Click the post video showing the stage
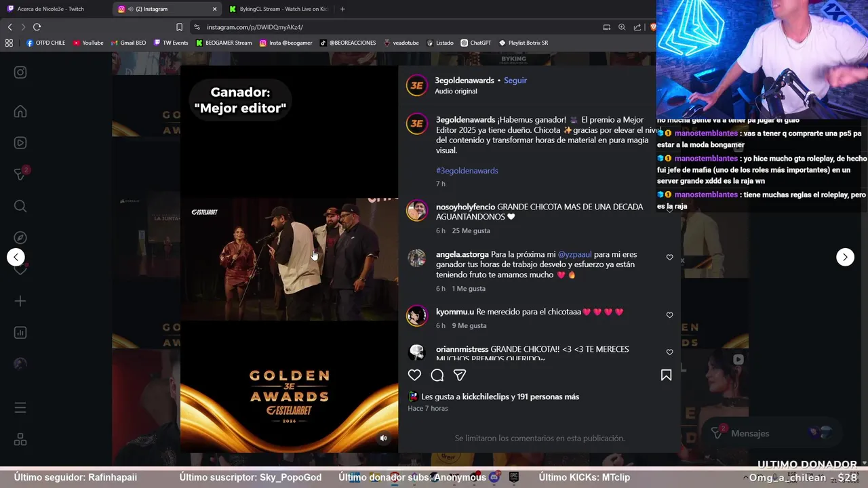The width and height of the screenshot is (868, 488). click(x=289, y=259)
